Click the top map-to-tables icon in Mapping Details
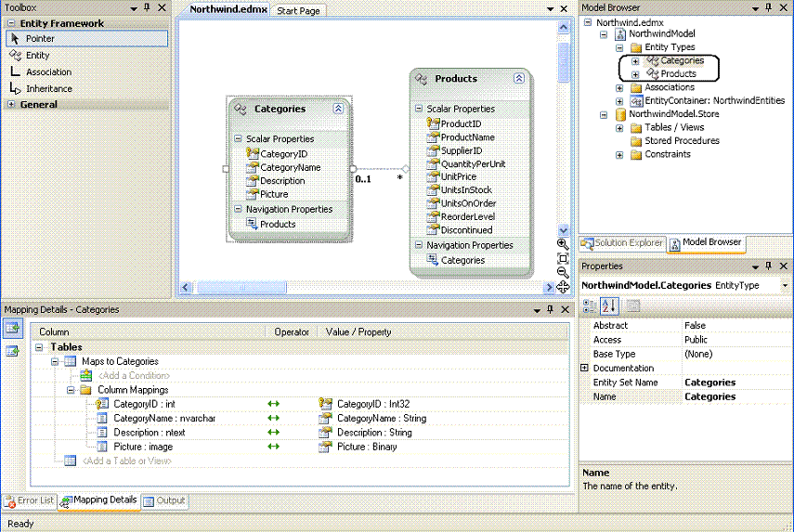This screenshot has width=794, height=532. point(13,328)
